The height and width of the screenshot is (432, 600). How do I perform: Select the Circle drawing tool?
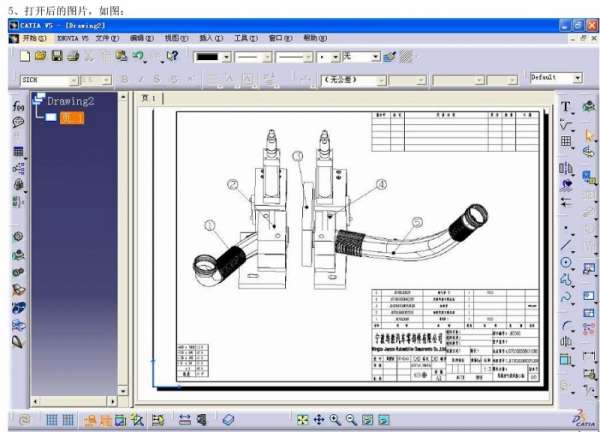click(566, 262)
